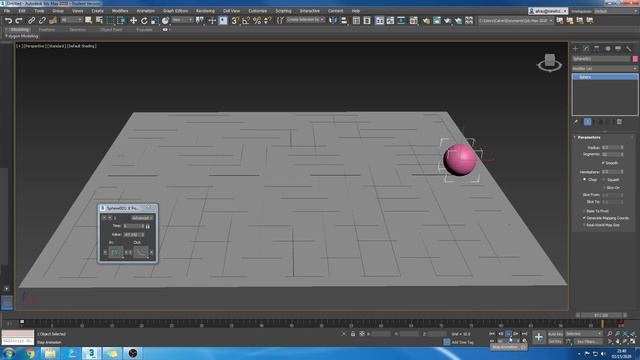
Task: Toggle the Snaps Toggle icon
Action: tap(235, 20)
